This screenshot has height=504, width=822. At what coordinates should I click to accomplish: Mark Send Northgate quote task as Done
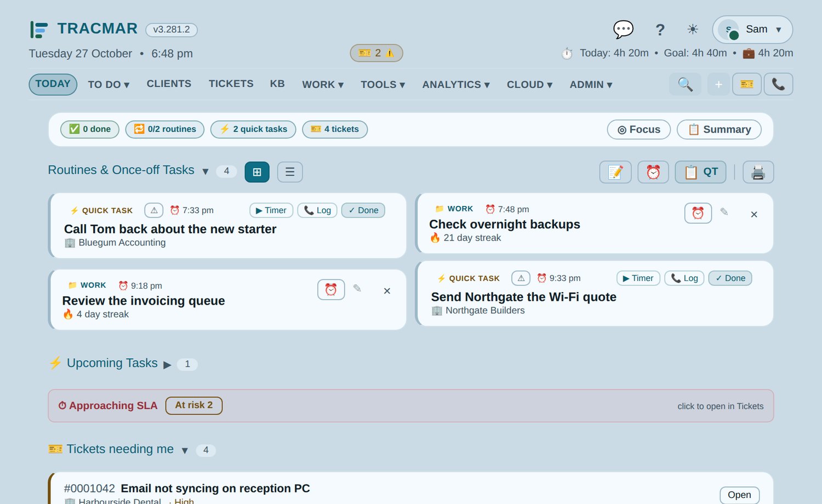pyautogui.click(x=730, y=278)
